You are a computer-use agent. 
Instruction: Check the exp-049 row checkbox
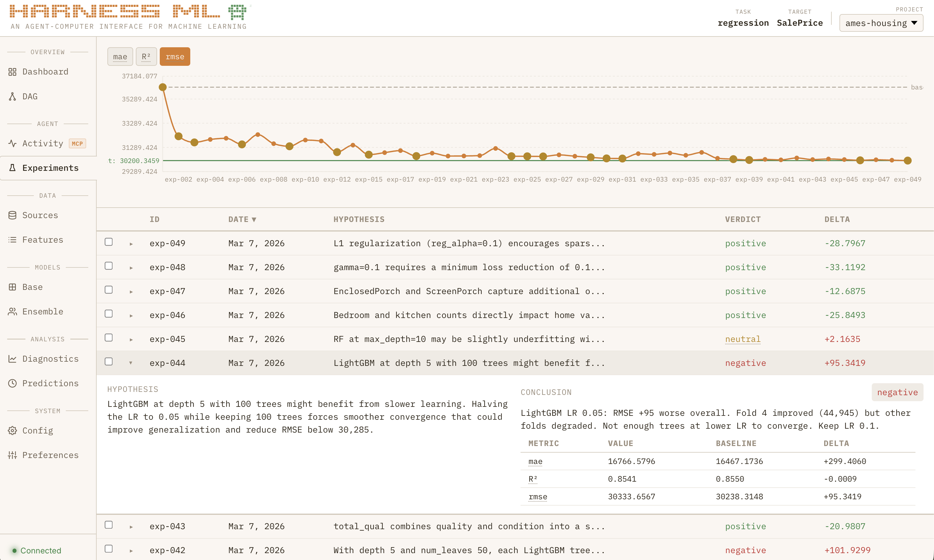click(x=109, y=242)
